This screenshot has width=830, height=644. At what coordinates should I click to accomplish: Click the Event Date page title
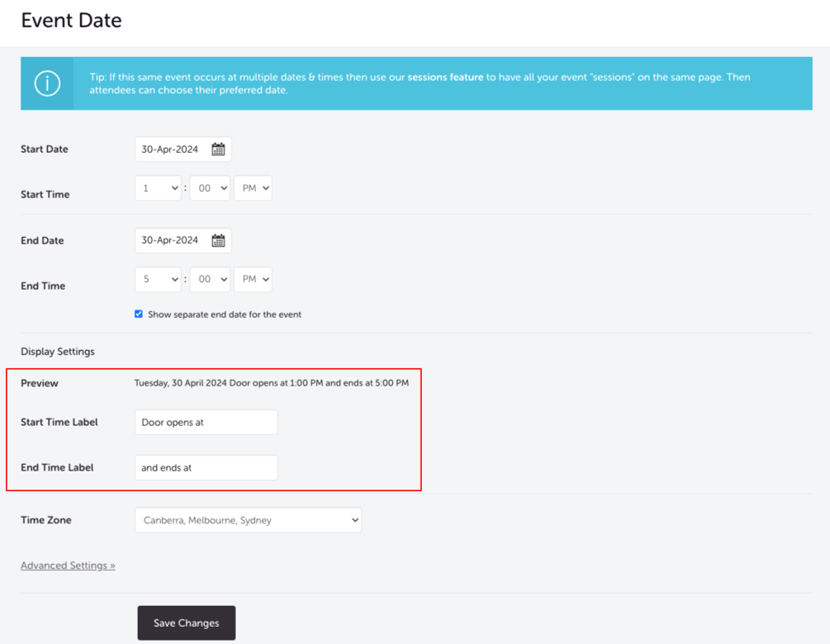[72, 20]
